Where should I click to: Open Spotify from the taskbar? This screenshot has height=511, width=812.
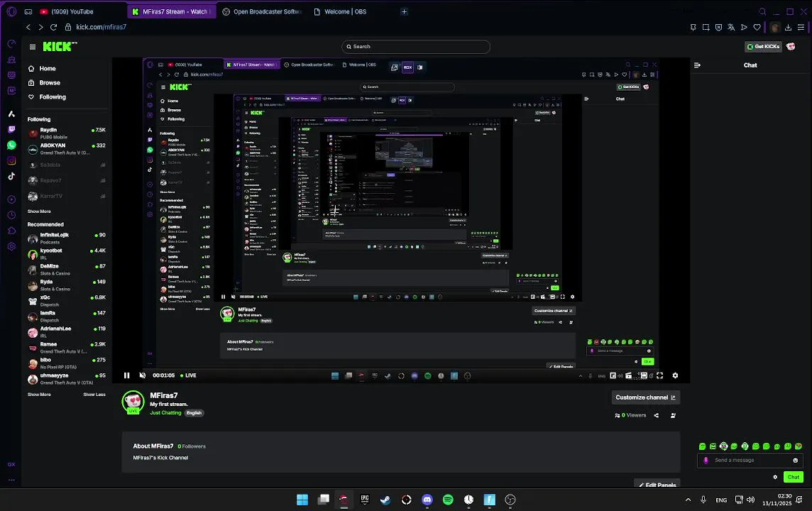(x=448, y=500)
